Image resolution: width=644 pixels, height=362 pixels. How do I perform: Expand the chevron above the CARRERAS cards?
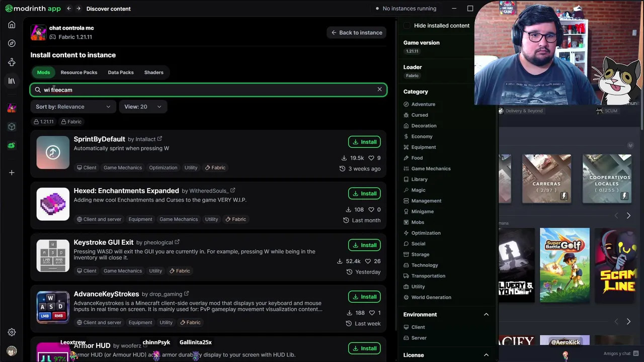(x=630, y=145)
